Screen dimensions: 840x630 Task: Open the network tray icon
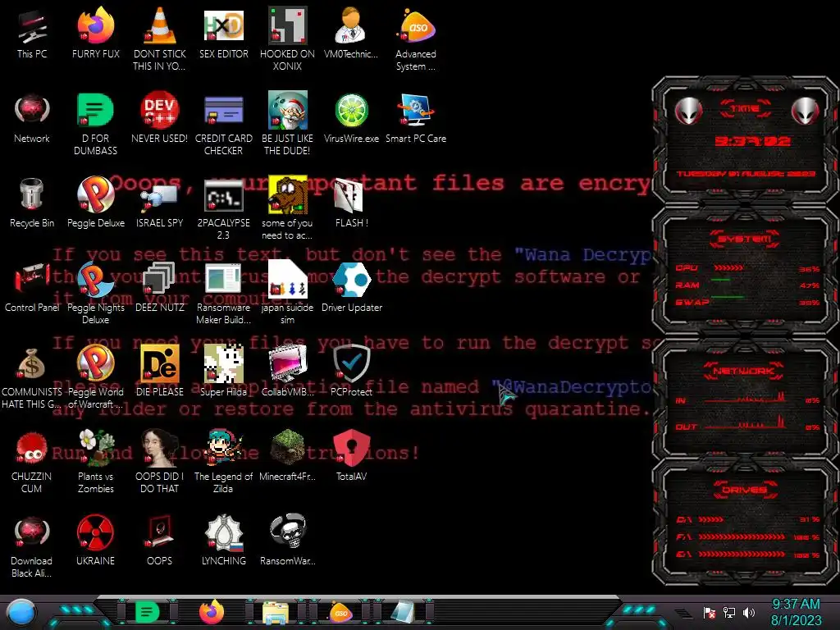click(729, 612)
